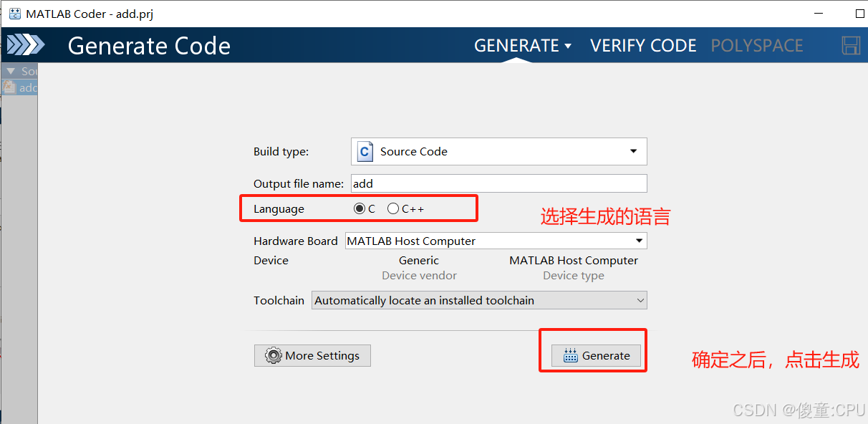The height and width of the screenshot is (424, 868).
Task: Click the workflow steps chevron icon
Action: (25, 45)
